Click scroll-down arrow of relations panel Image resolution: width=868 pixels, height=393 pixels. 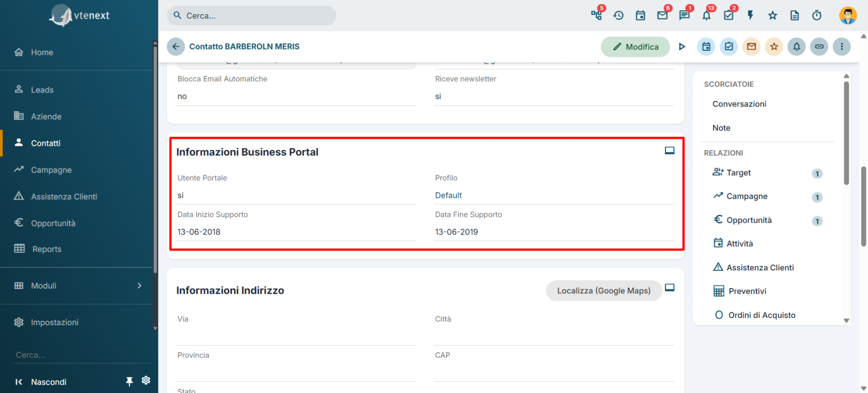(x=846, y=321)
